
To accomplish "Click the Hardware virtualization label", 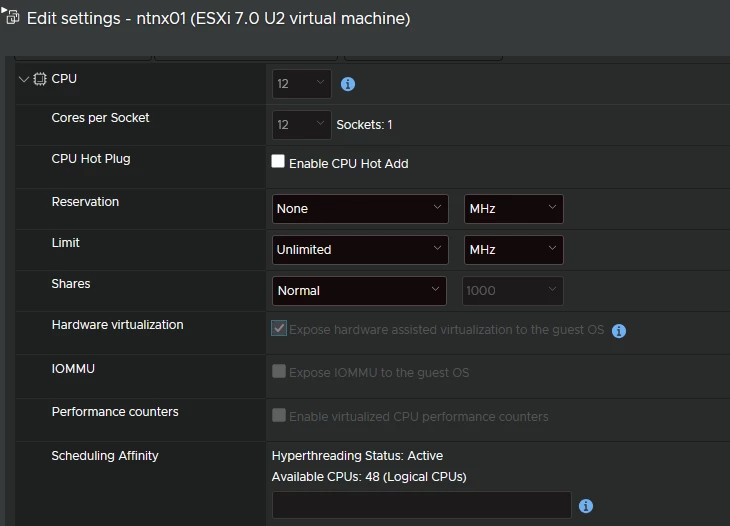I will point(117,324).
